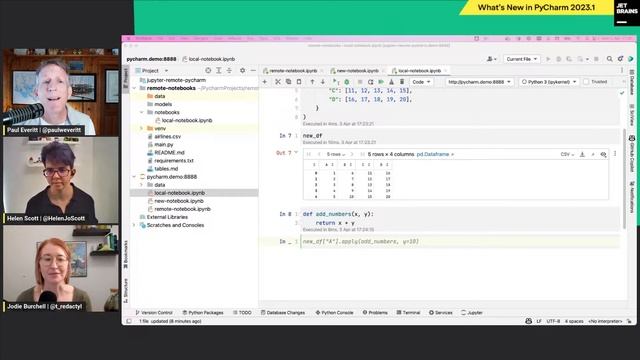
Task: Run cell and select below icon
Action: pos(336,82)
